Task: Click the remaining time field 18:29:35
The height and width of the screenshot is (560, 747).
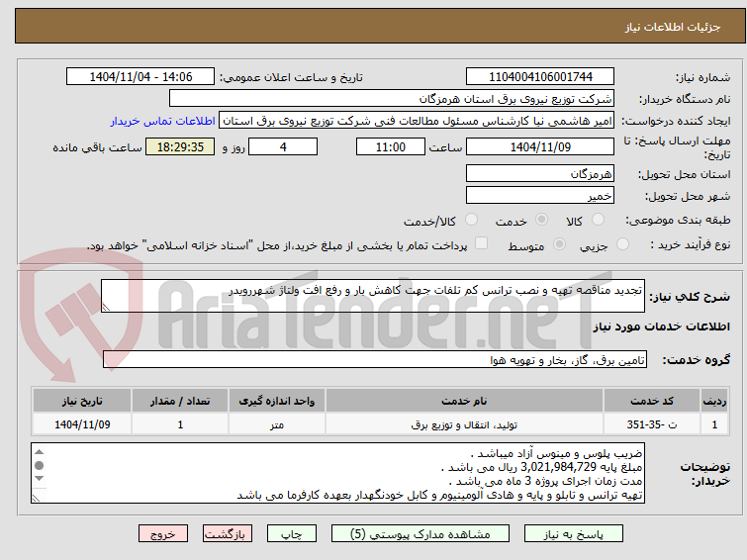Action: pyautogui.click(x=180, y=146)
